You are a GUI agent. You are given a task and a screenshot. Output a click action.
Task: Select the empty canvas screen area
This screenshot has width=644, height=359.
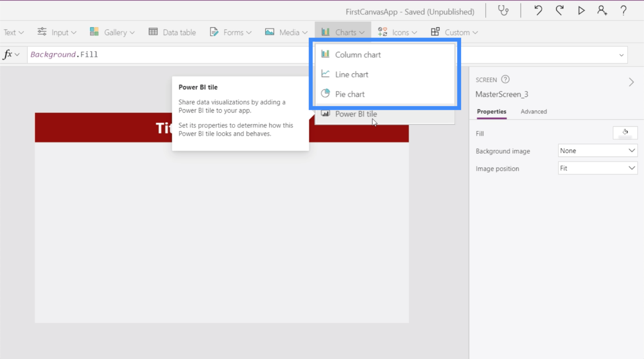tap(222, 232)
